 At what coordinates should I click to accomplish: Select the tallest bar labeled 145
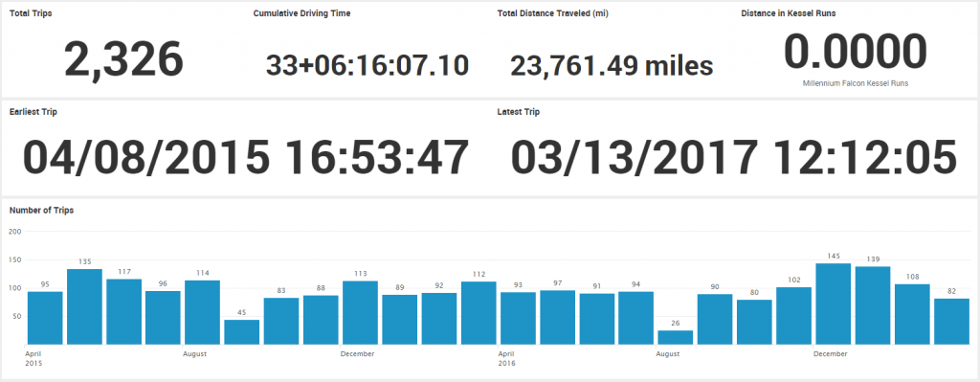tap(834, 303)
